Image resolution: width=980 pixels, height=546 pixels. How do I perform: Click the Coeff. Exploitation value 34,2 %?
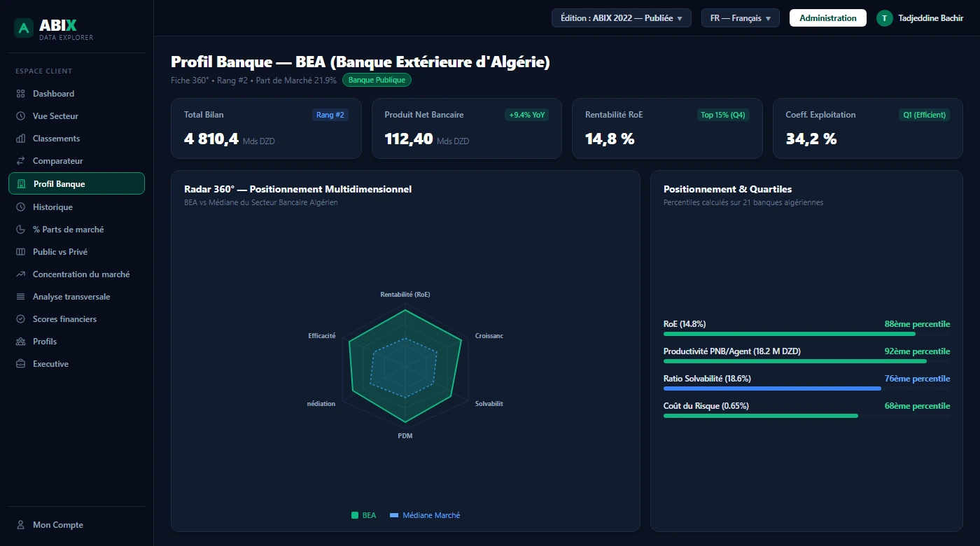[811, 139]
